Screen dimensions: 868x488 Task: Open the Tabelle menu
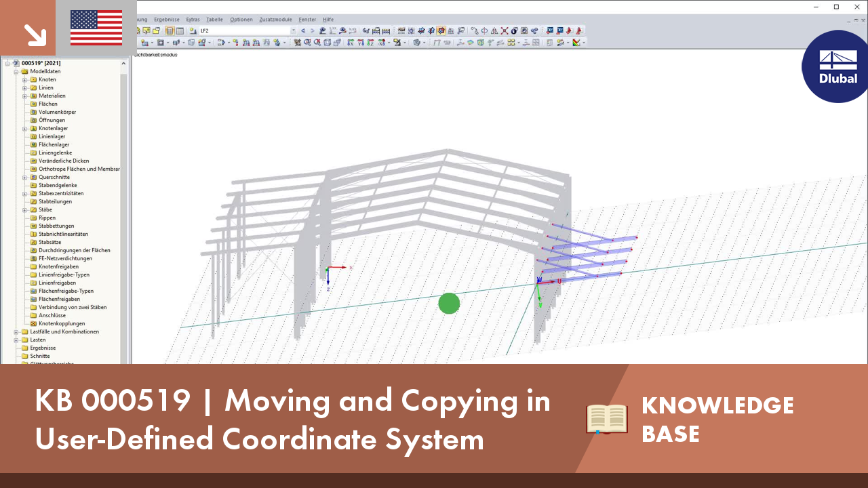(x=214, y=19)
